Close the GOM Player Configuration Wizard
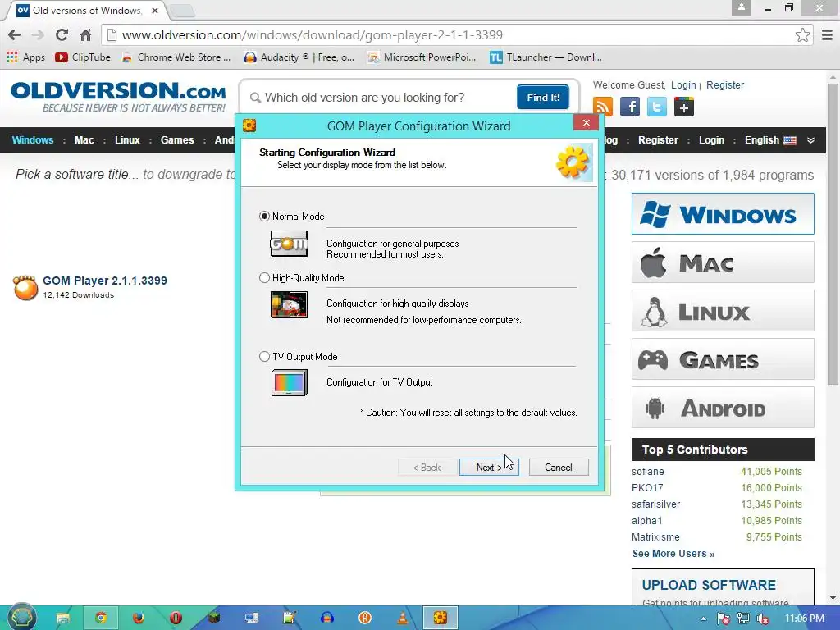840x630 pixels. pyautogui.click(x=586, y=123)
